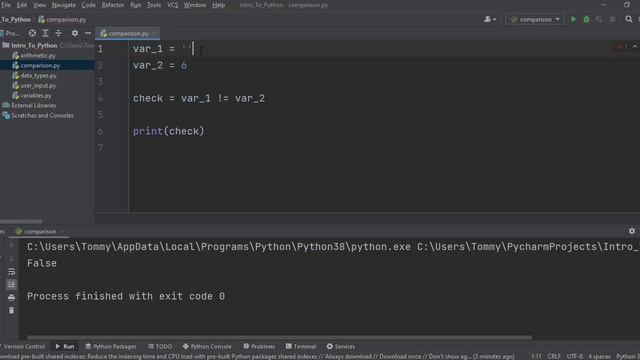Expand all items in Project panel
This screenshot has width=640, height=360.
pos(45,33)
